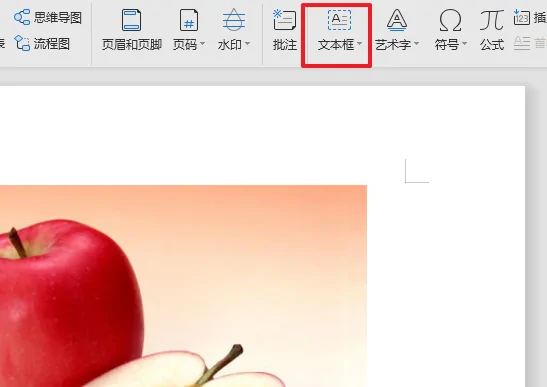Click the 水印 watermark icon

(234, 20)
